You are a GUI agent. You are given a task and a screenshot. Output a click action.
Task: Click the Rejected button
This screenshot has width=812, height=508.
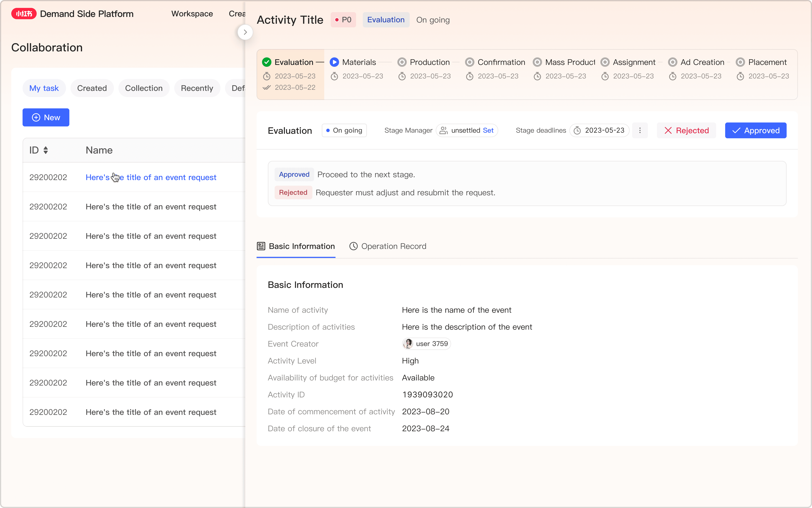[687, 130]
